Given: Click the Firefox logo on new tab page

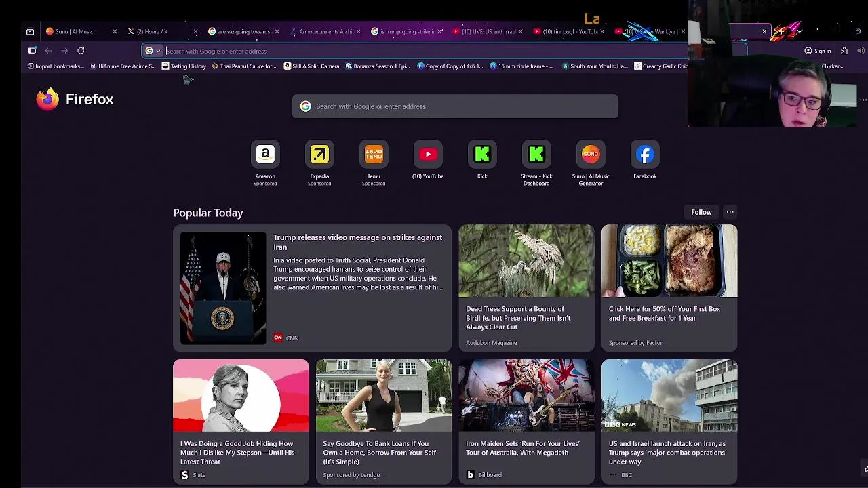Looking at the screenshot, I should [47, 99].
